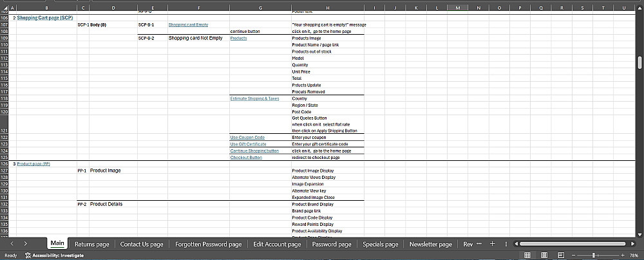644x260 pixels.
Task: Select column G header
Action: [x=260, y=8]
